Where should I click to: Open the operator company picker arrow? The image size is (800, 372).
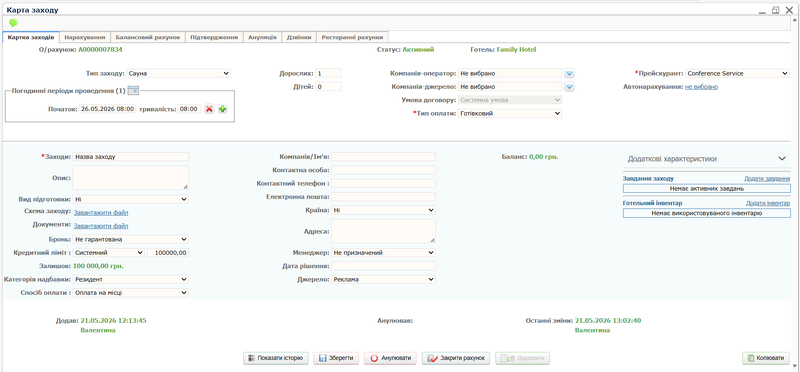point(570,73)
